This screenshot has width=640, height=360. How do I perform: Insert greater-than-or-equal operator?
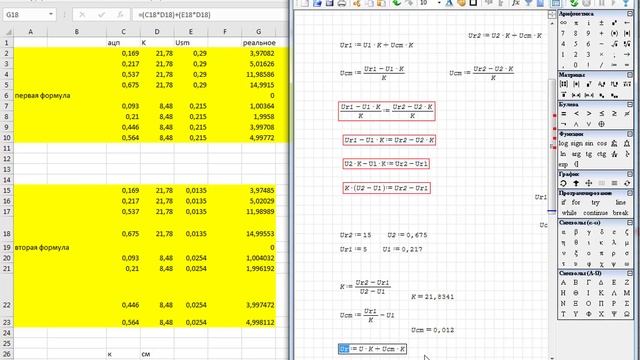click(614, 114)
